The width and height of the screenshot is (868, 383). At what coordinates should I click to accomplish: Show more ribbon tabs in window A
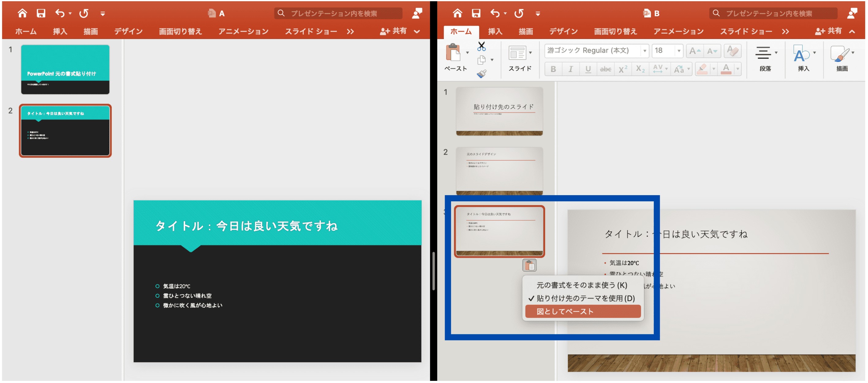[350, 31]
